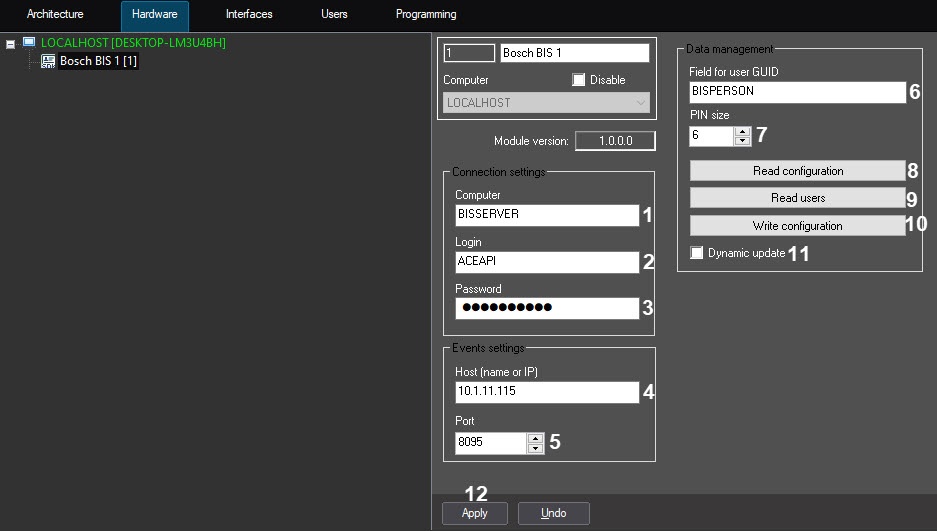This screenshot has width=937, height=531.
Task: Click the Read users button
Action: coord(797,198)
